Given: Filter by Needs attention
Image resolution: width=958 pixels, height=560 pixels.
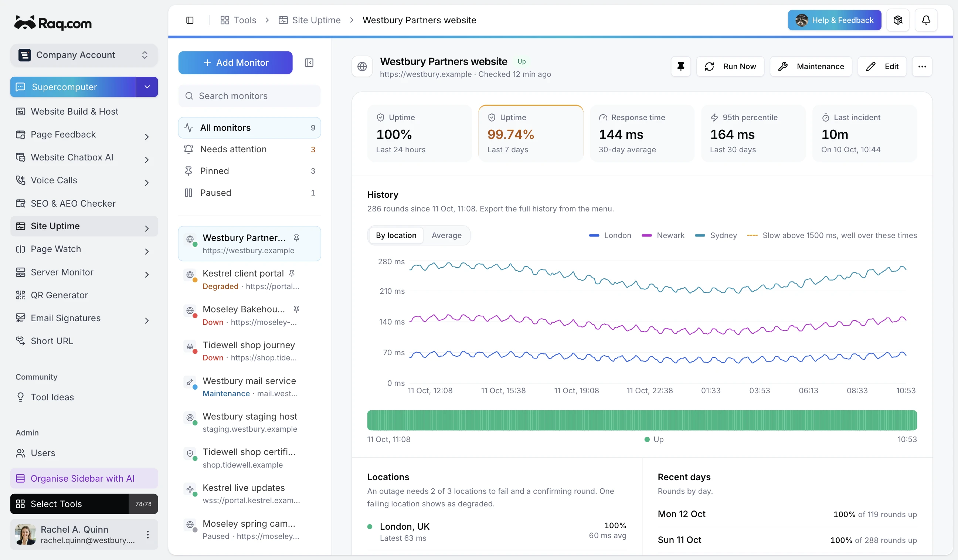Looking at the screenshot, I should (x=249, y=149).
